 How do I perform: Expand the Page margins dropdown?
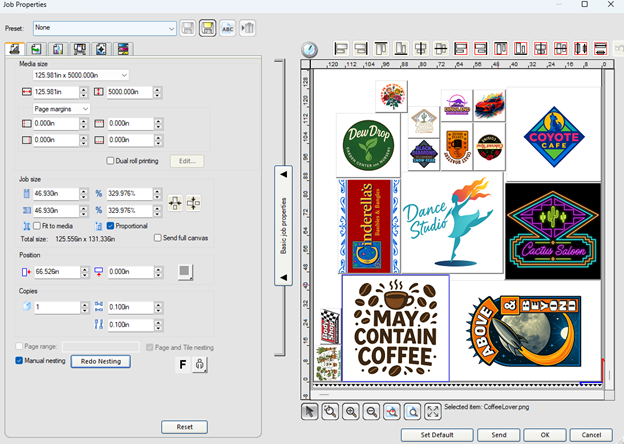(85, 108)
